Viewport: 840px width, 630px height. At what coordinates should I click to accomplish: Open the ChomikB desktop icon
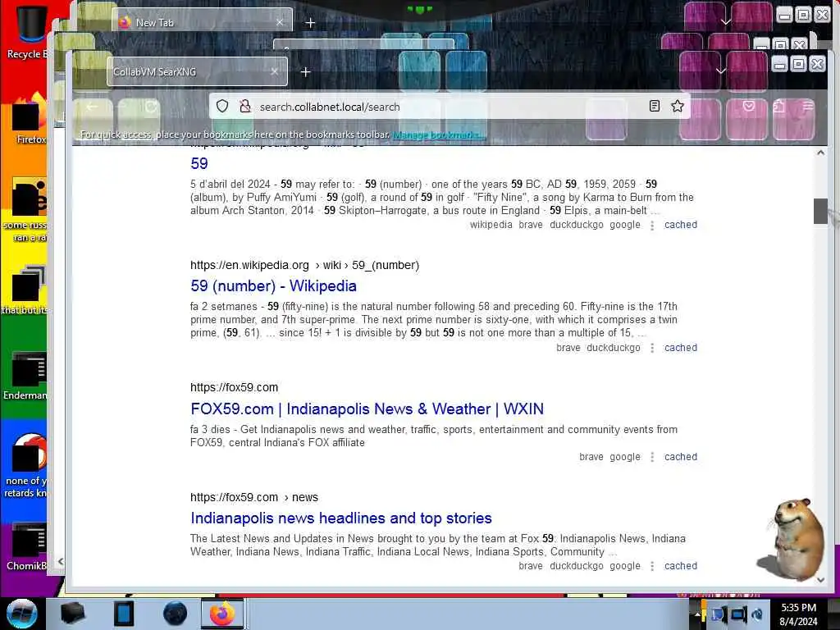pyautogui.click(x=25, y=546)
